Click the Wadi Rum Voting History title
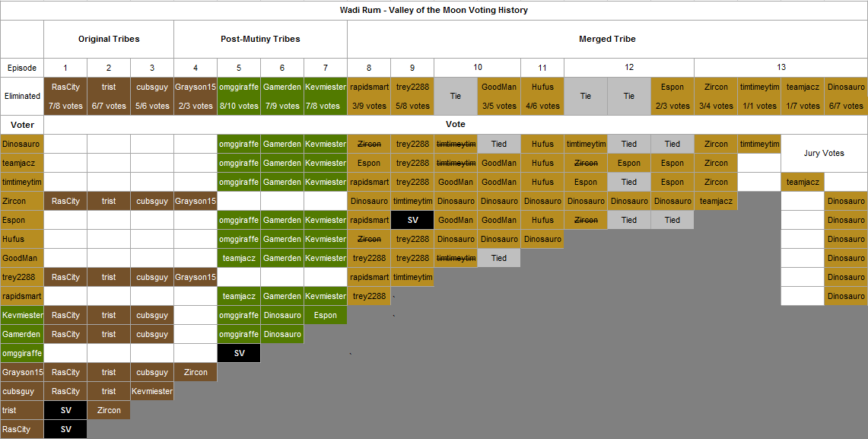868x439 pixels. point(434,10)
